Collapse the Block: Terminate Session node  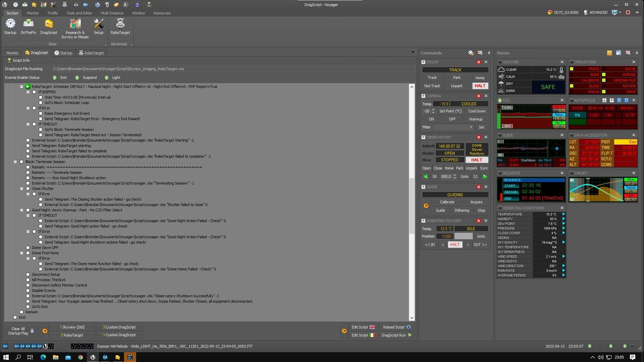[x=15, y=162]
